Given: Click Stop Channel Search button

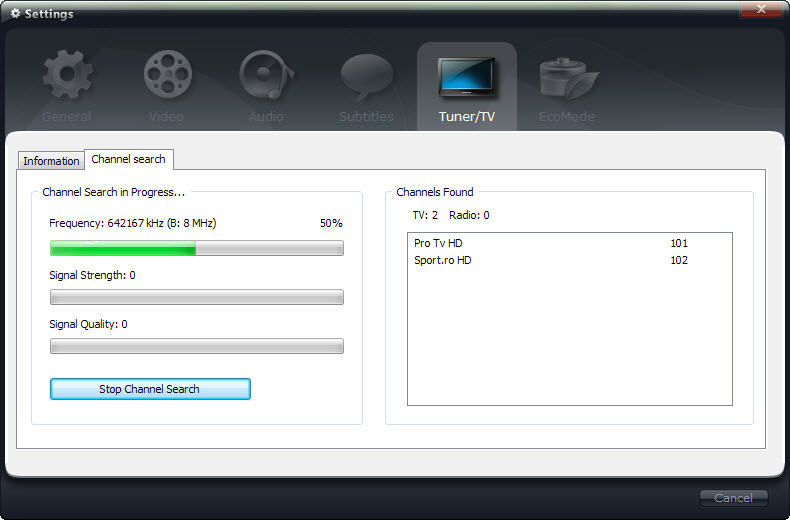Looking at the screenshot, I should tap(150, 389).
